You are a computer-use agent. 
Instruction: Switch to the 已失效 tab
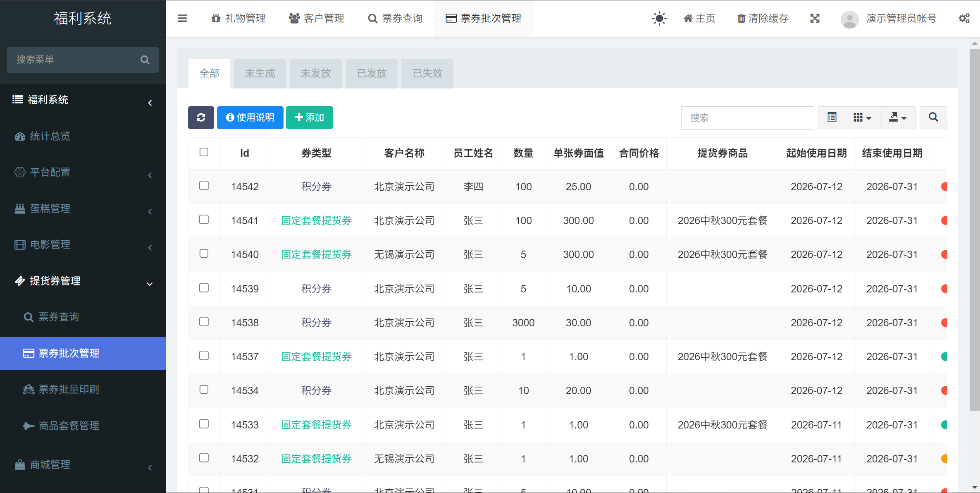click(427, 74)
